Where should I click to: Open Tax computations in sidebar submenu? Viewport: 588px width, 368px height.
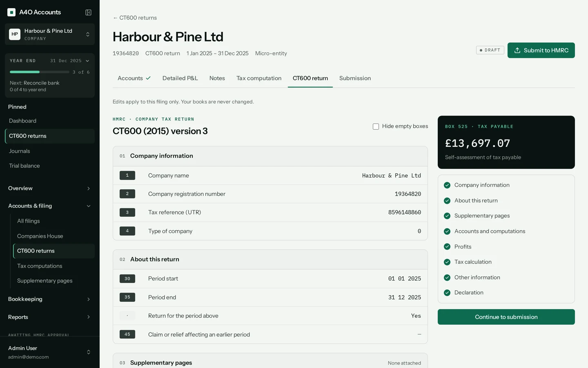pyautogui.click(x=54, y=266)
